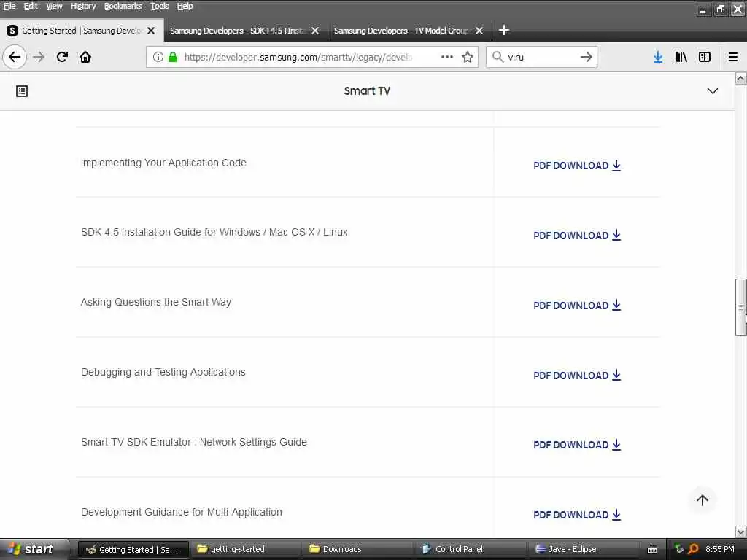Screen dimensions: 747x560
Task: Expand the Smart TV section chevron
Action: coord(712,91)
